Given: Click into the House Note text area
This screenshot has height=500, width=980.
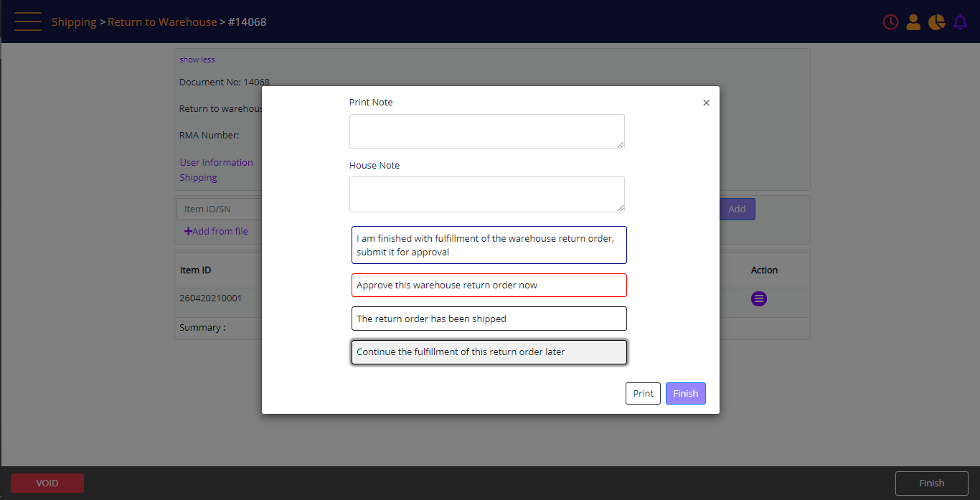Looking at the screenshot, I should [487, 194].
